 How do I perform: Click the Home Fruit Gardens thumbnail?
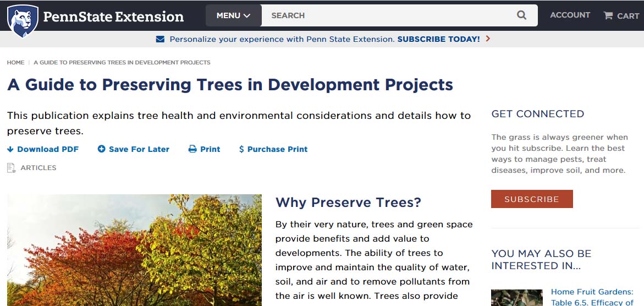(x=516, y=298)
